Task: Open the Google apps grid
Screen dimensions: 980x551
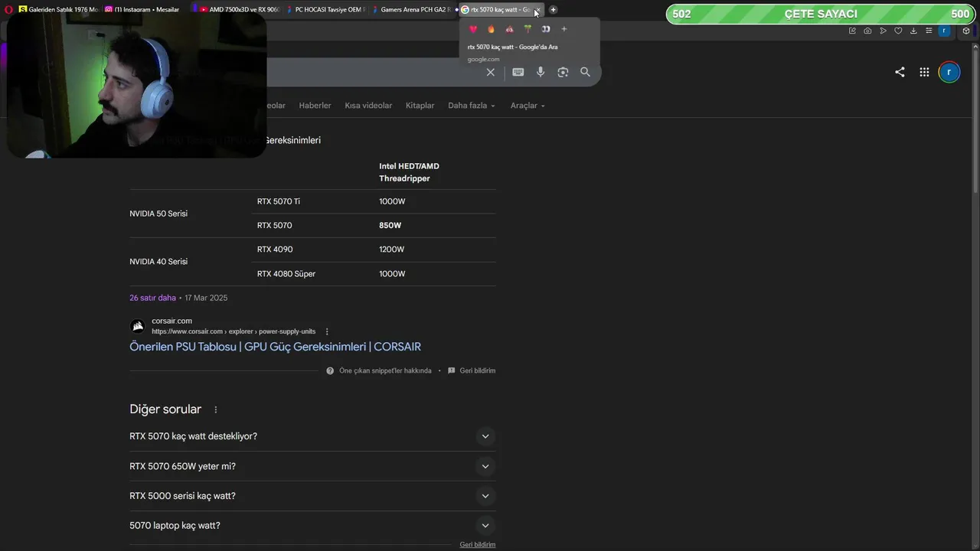Action: click(x=924, y=72)
